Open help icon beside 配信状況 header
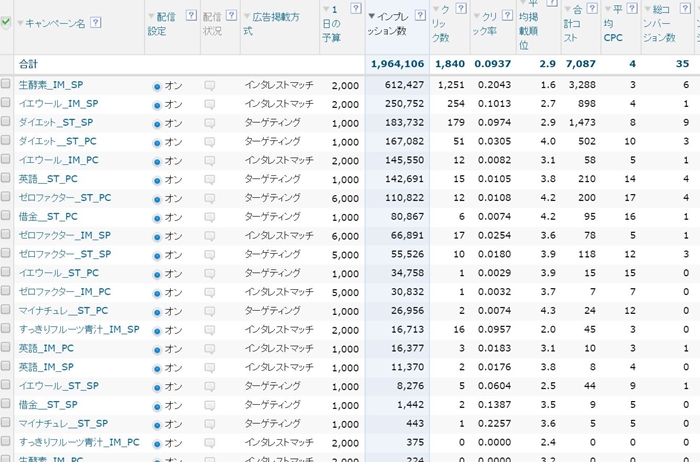The height and width of the screenshot is (462, 700). (231, 15)
